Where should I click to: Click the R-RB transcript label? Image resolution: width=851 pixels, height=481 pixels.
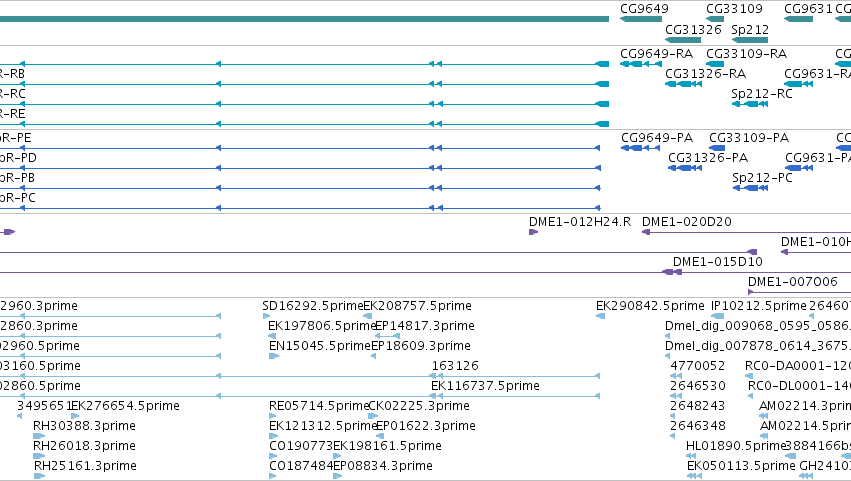click(x=12, y=73)
